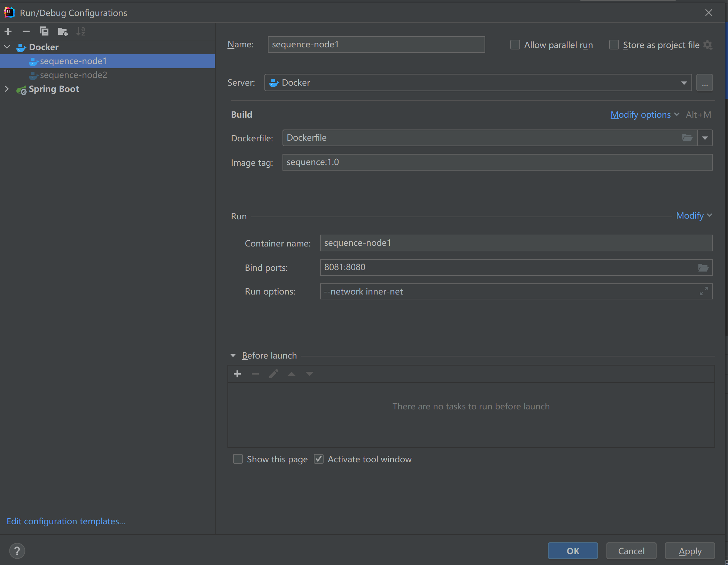Click the Add New Configuration plus icon
728x565 pixels.
8,31
